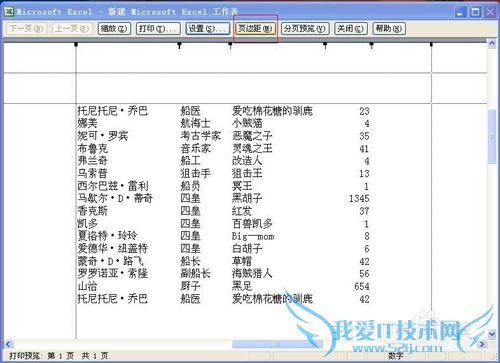The height and width of the screenshot is (363, 500).
Task: Click the name cell 罗罗诺亚·索隆
Action: point(113,273)
